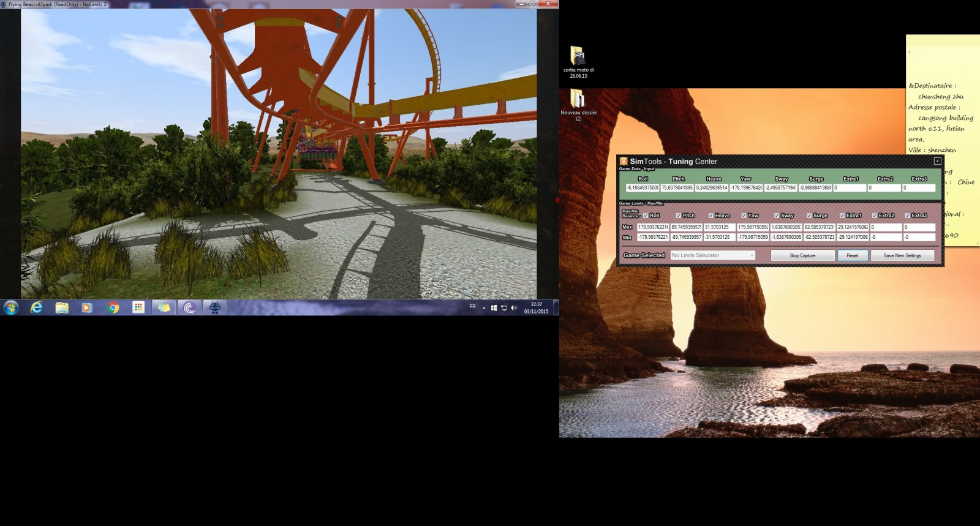Toggle the Extra2 Max/Min balance checkbox
The height and width of the screenshot is (526, 980).
coord(875,216)
